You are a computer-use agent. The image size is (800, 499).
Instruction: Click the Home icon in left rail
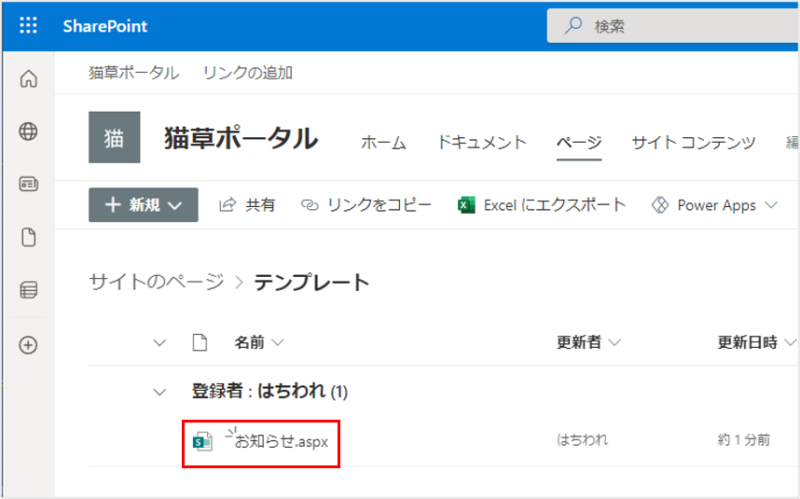click(x=28, y=79)
